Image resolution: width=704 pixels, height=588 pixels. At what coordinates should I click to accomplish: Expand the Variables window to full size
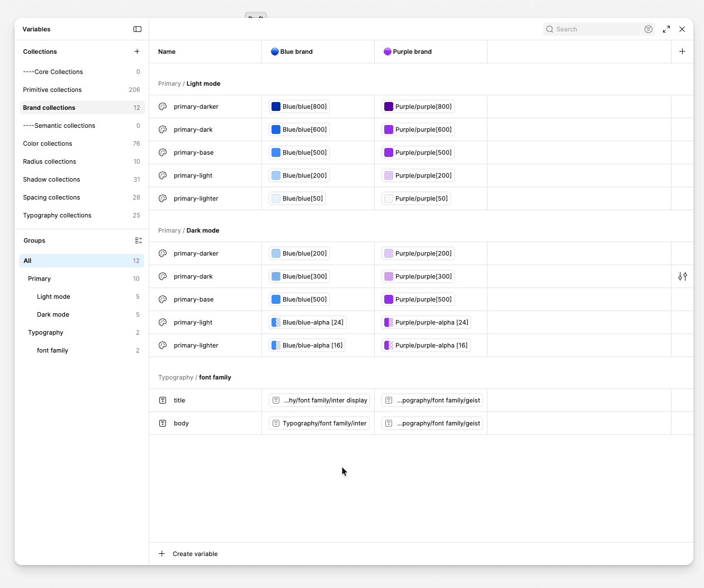click(666, 29)
